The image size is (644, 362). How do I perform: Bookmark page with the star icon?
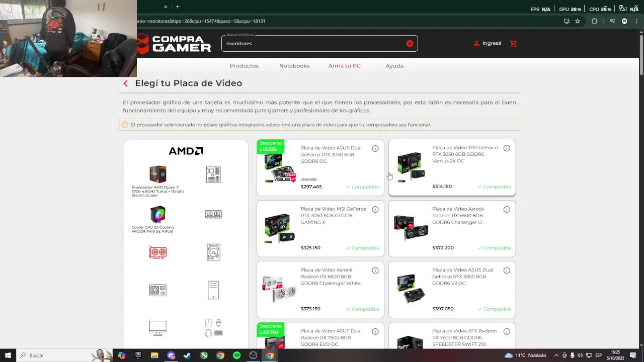(x=578, y=21)
